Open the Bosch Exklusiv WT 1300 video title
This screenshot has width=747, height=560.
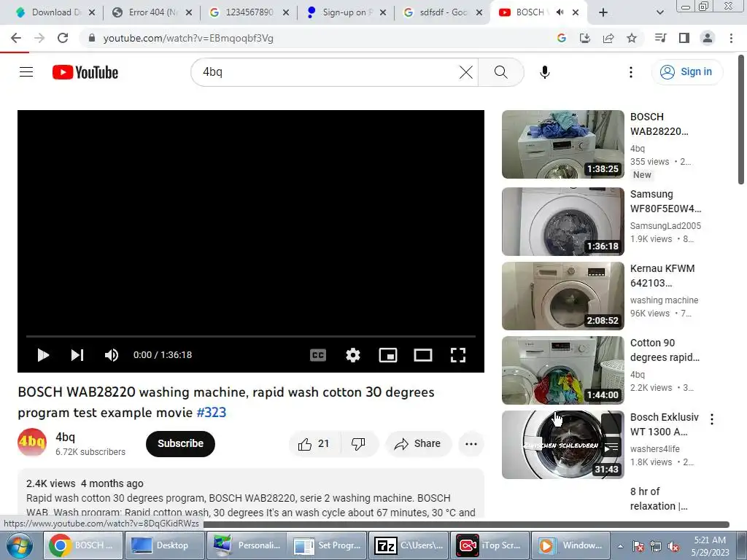664,424
